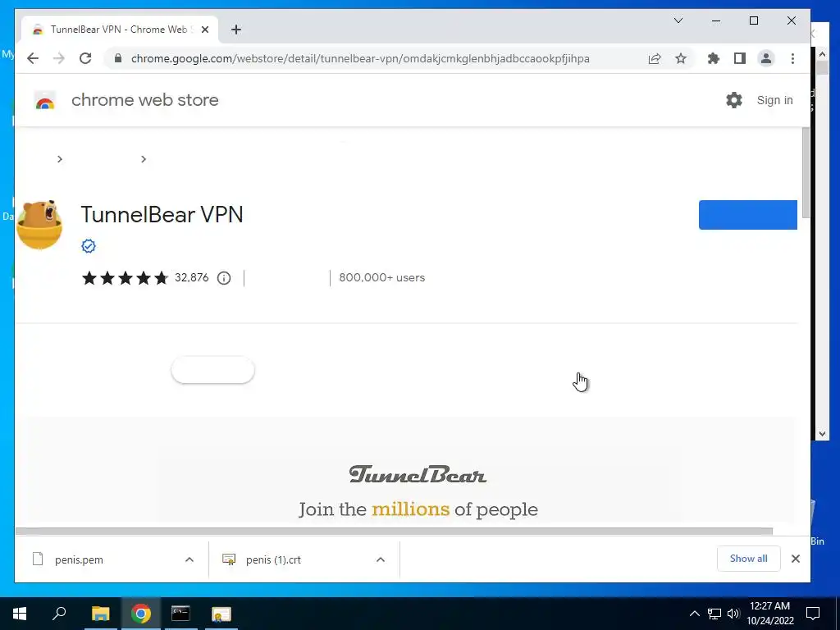Click the verified publisher badge under TunnelBear VPN
The height and width of the screenshot is (630, 840).
[x=89, y=246]
